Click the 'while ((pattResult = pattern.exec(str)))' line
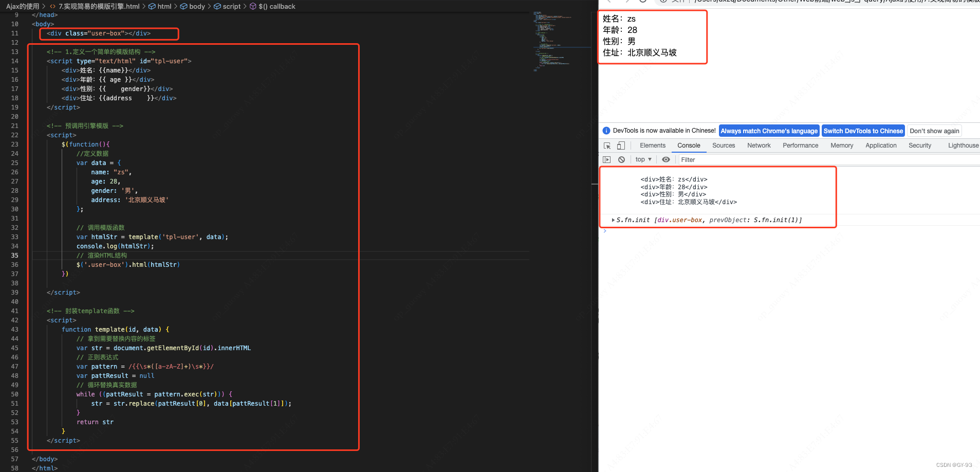 pyautogui.click(x=154, y=394)
